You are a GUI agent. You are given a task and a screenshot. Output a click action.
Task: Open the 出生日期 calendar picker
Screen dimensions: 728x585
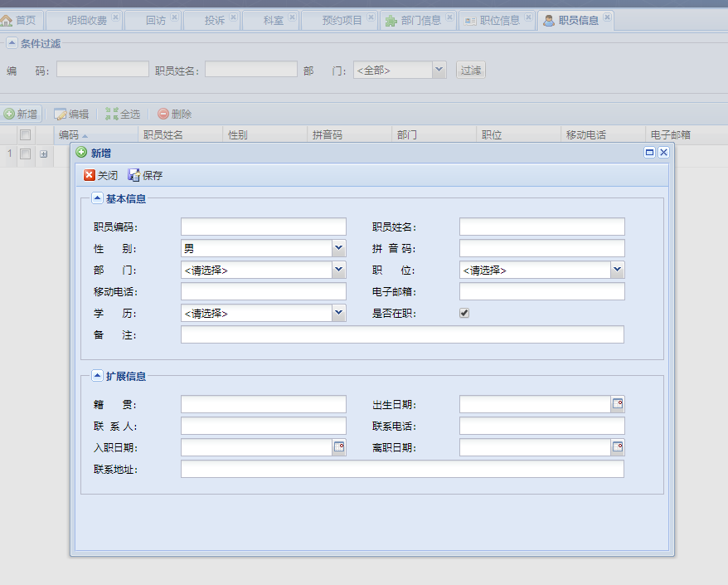618,404
